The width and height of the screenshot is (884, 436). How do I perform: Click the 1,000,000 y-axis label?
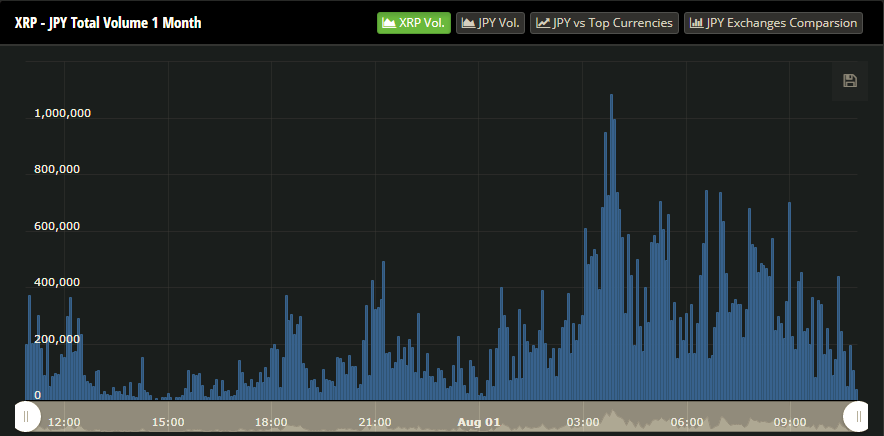tap(63, 113)
